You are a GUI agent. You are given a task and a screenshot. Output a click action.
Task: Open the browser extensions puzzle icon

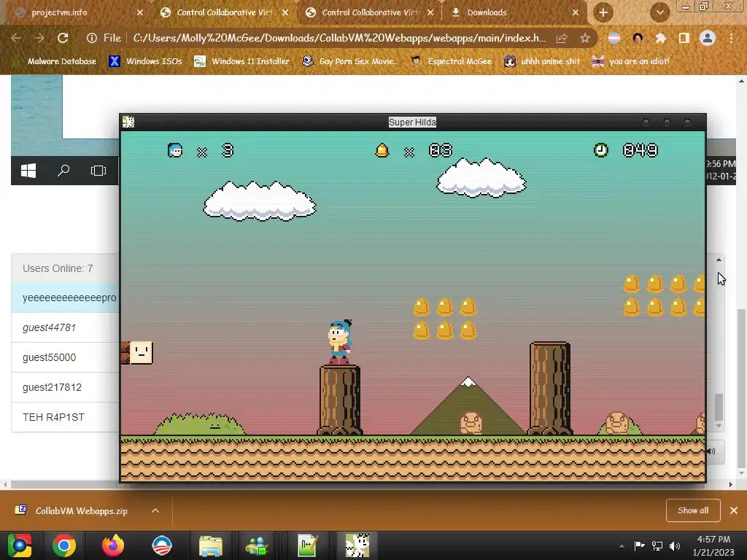pyautogui.click(x=660, y=38)
